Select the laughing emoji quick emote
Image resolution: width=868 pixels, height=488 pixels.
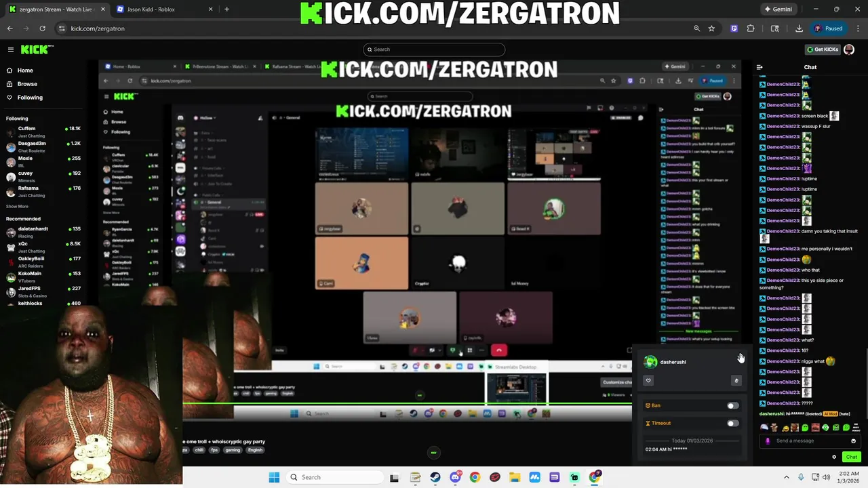click(785, 428)
